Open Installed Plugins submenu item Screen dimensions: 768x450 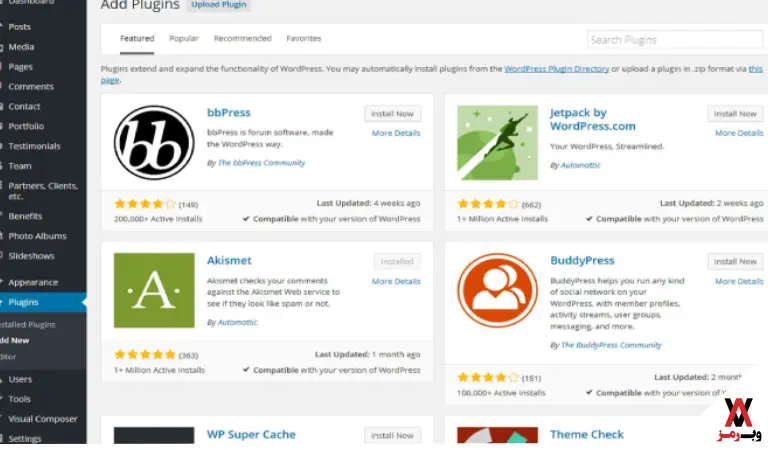[x=28, y=325]
